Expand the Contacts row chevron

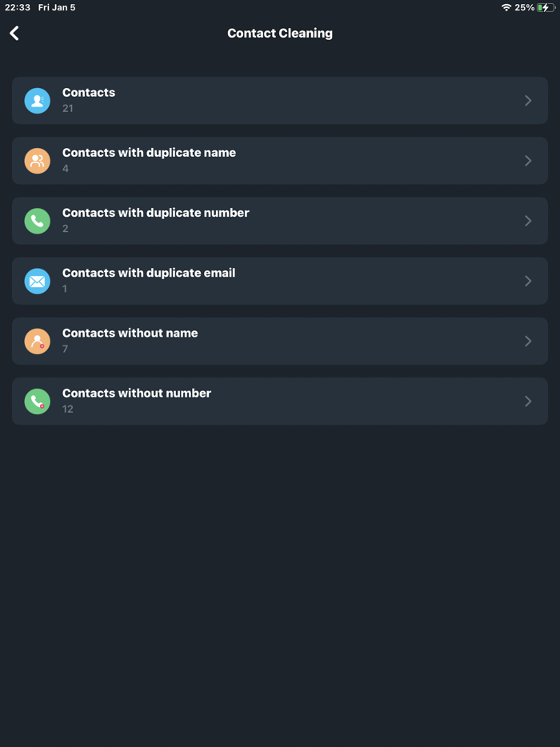[x=528, y=100]
